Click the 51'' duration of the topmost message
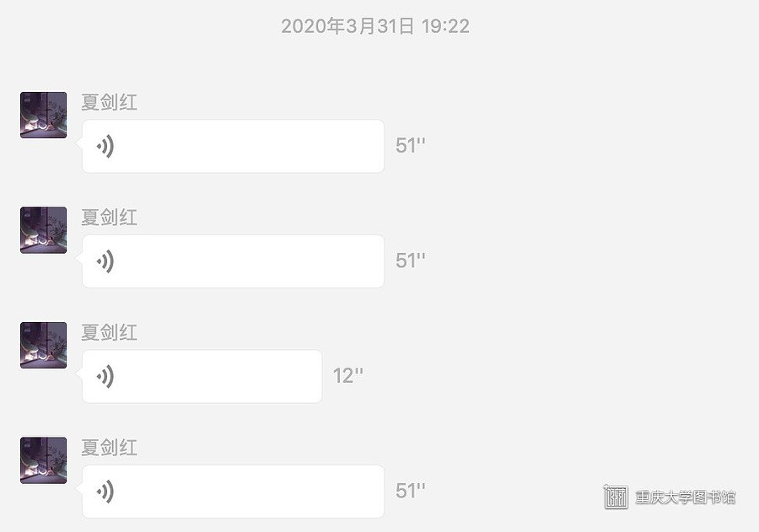 coord(411,145)
